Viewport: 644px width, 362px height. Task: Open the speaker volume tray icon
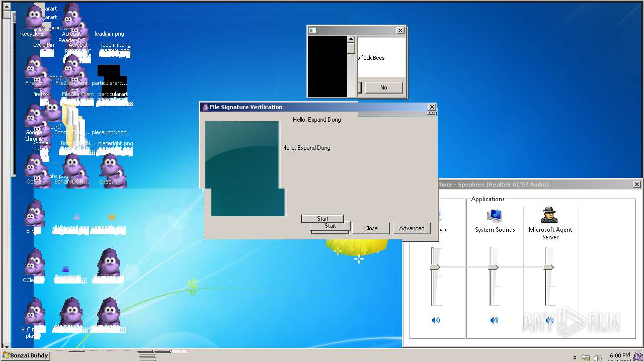597,357
